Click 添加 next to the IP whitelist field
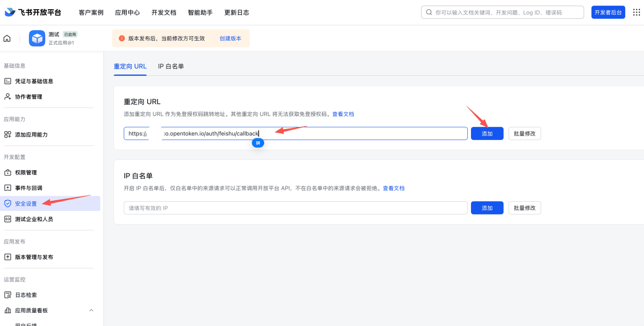 pyautogui.click(x=487, y=208)
